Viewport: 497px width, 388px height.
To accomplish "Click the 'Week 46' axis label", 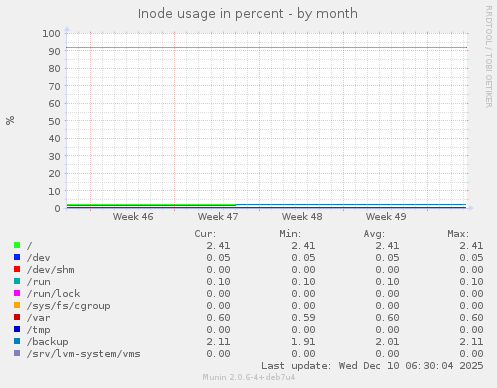I will (x=133, y=217).
